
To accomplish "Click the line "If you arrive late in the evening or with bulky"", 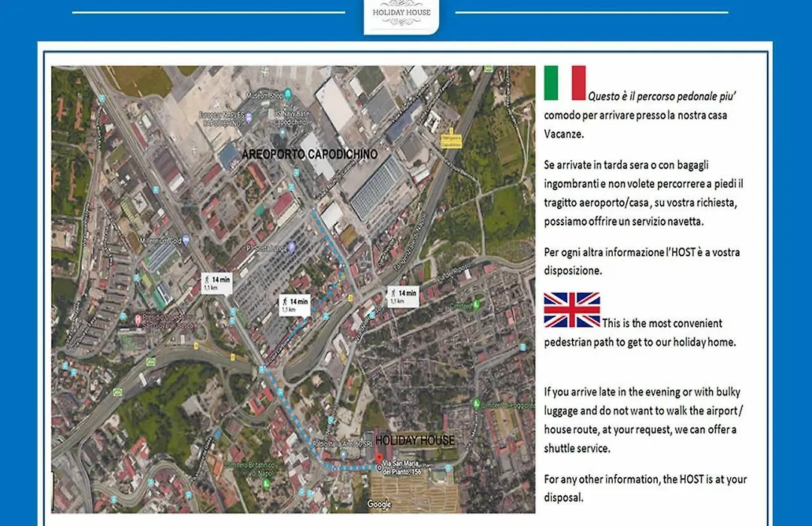I will click(x=642, y=392).
